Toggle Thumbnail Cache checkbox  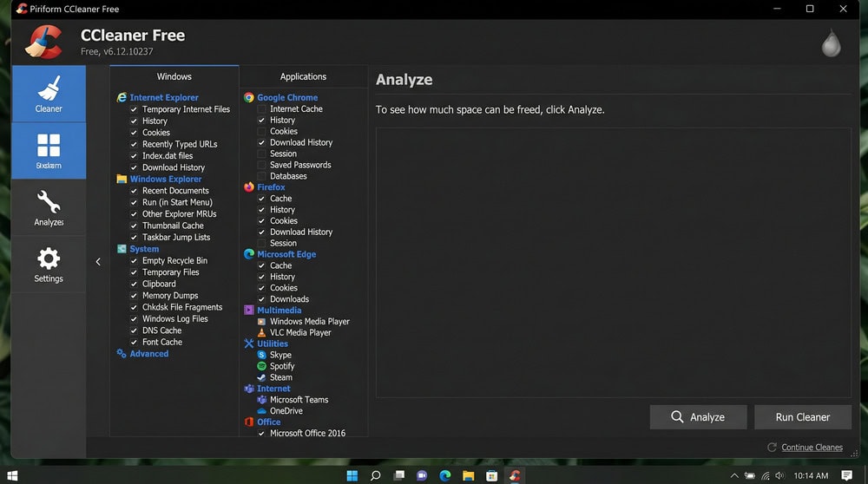click(x=134, y=226)
